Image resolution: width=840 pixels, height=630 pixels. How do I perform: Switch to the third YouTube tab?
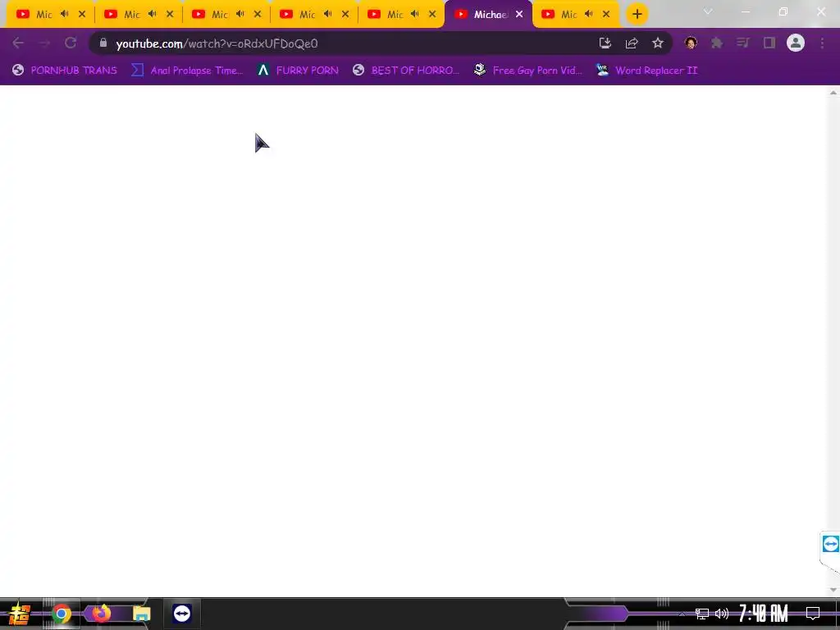tap(225, 15)
